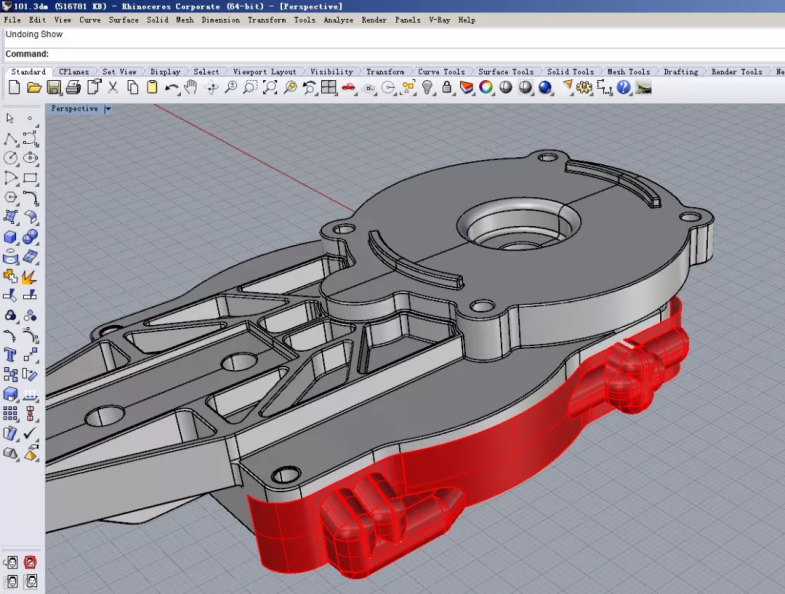
Task: Toggle the padlock lock objects icon
Action: (x=447, y=88)
